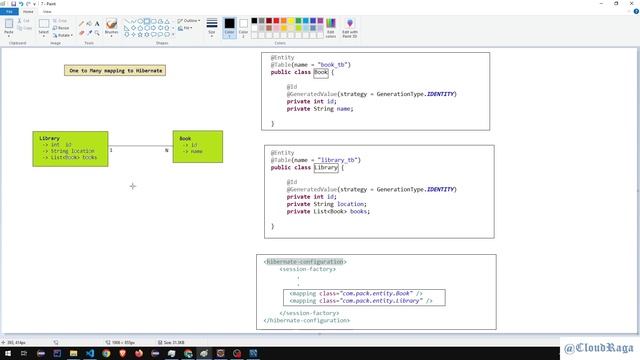Open Google Chrome from the taskbar

tap(106, 353)
